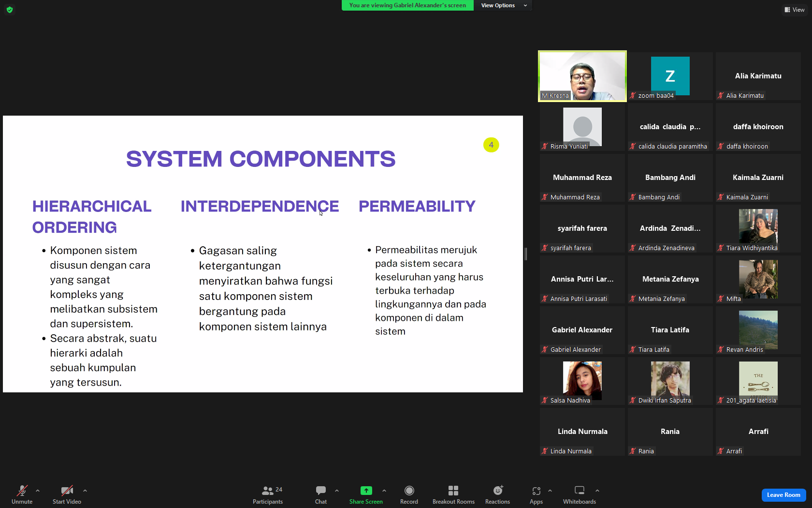The height and width of the screenshot is (508, 812).
Task: Expand Share Screen options arrow
Action: (x=384, y=491)
